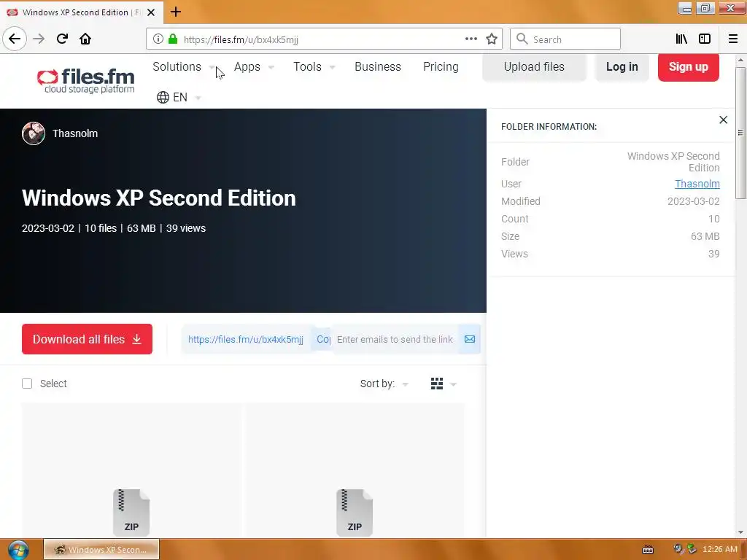
Task: Close the Folder Information panel
Action: click(x=723, y=120)
